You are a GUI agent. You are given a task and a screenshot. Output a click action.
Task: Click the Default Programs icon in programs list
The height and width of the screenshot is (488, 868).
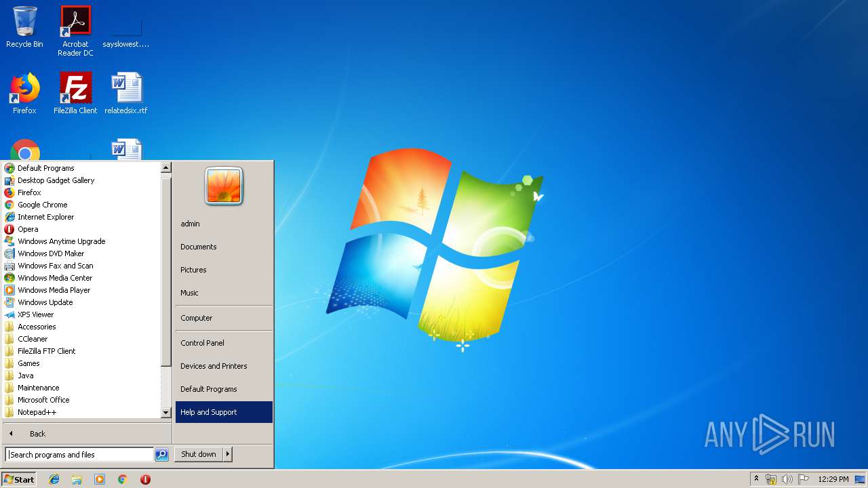[9, 168]
